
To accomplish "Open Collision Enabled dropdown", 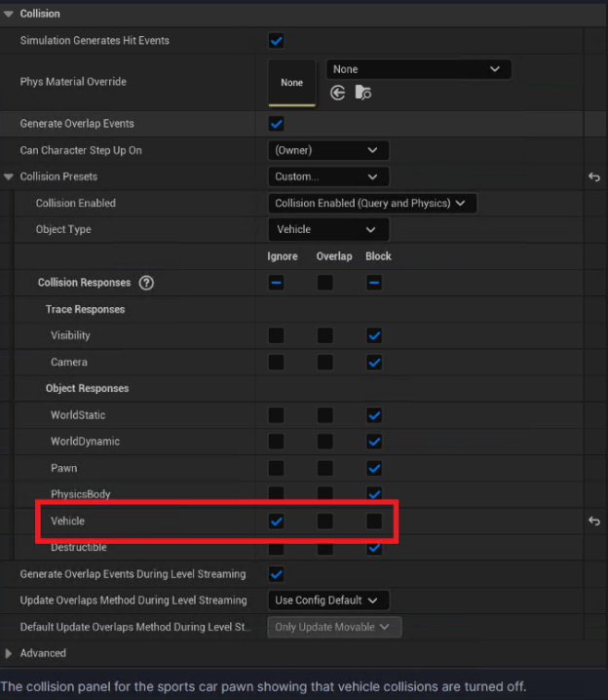I will tap(372, 203).
